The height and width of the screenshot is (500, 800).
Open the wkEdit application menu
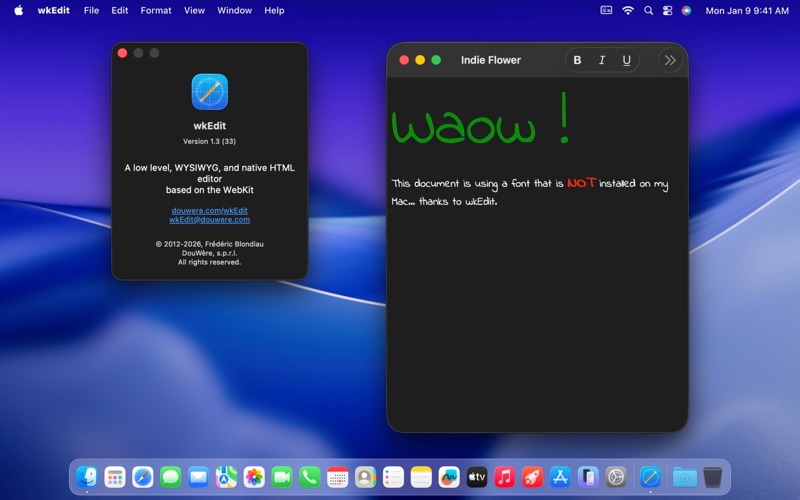(x=54, y=10)
